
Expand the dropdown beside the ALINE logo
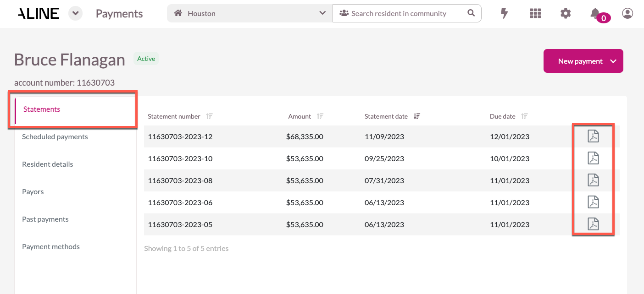[76, 13]
